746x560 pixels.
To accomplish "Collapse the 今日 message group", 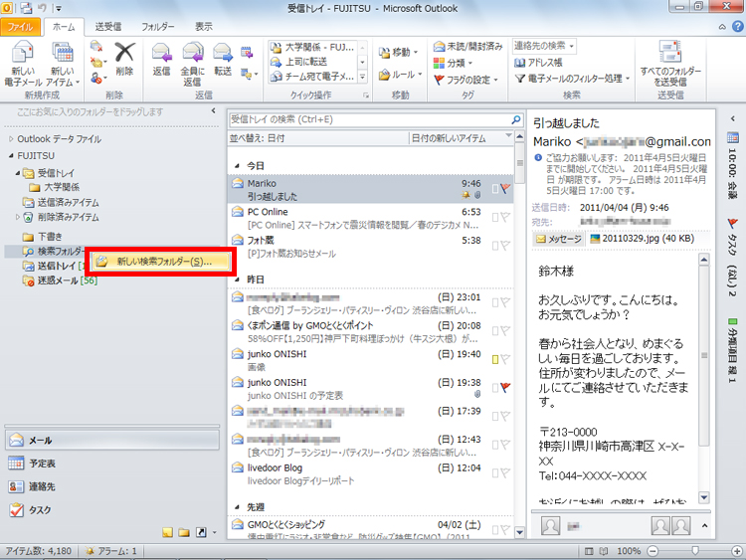I will (x=237, y=166).
